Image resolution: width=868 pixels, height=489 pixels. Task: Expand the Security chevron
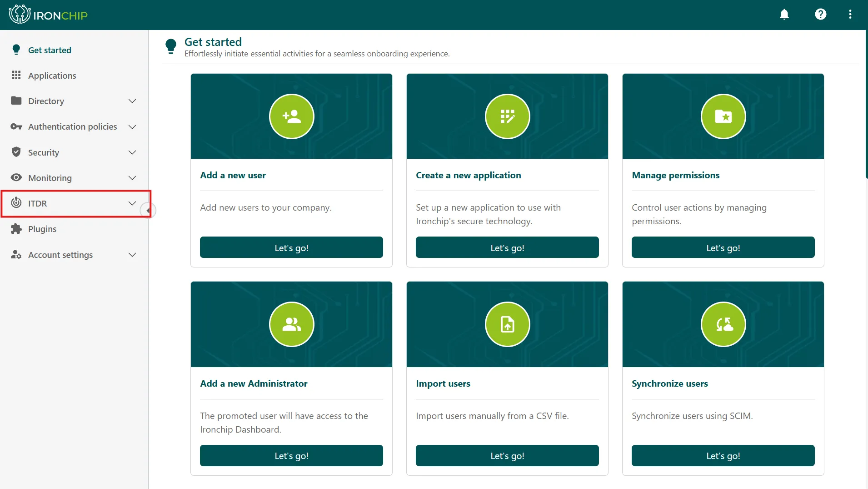click(132, 152)
